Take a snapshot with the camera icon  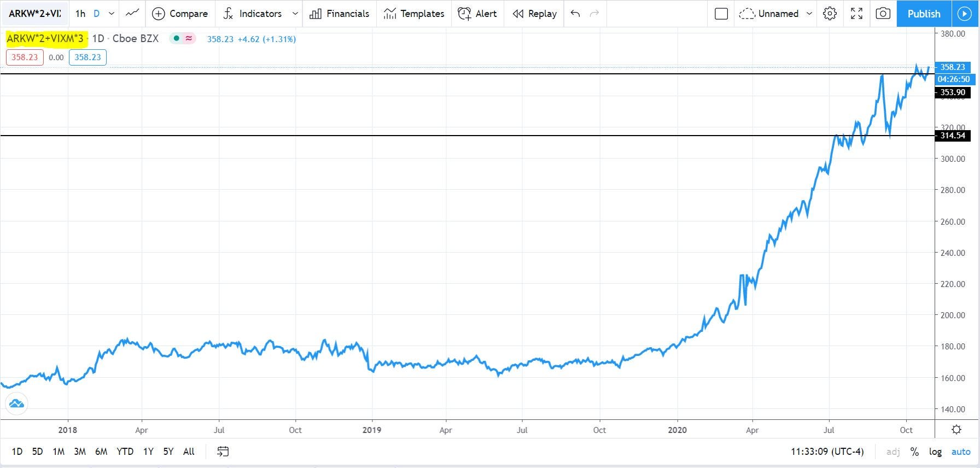(883, 14)
